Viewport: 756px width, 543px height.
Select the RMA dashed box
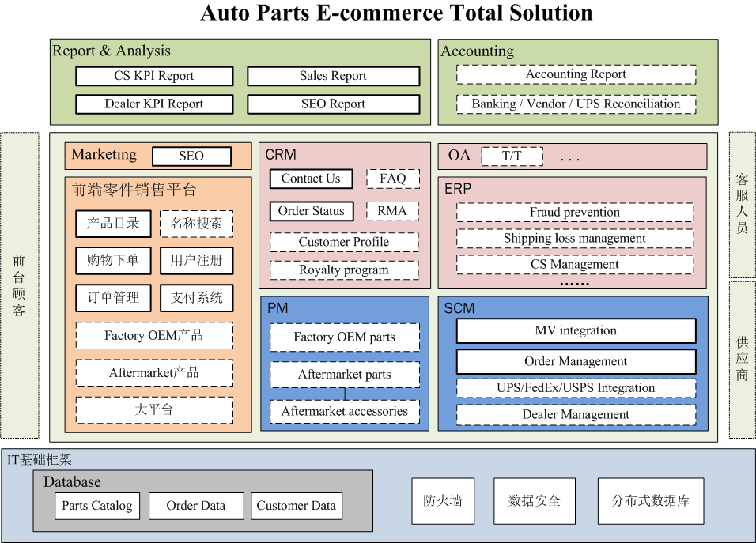tap(392, 211)
